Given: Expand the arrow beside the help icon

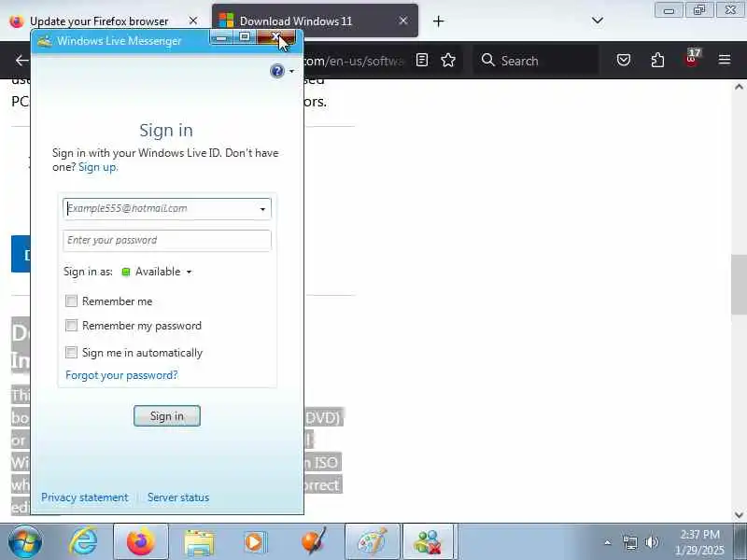Looking at the screenshot, I should click(x=291, y=72).
